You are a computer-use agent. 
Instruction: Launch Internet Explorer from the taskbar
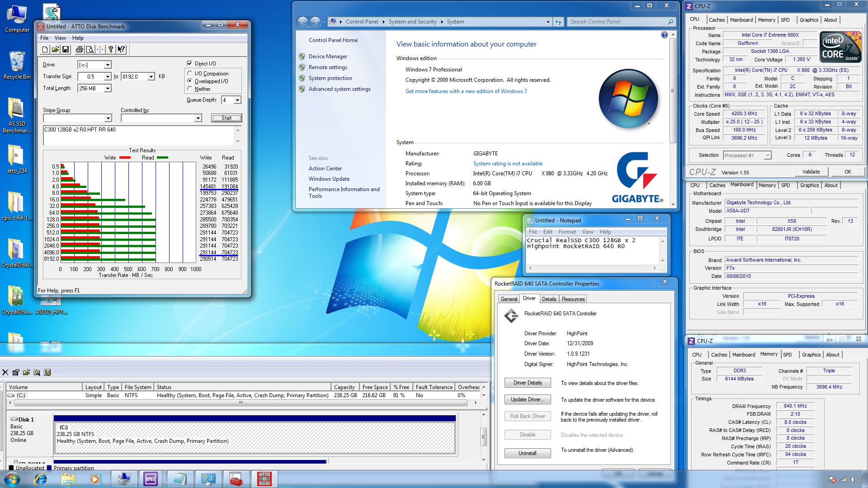41,479
